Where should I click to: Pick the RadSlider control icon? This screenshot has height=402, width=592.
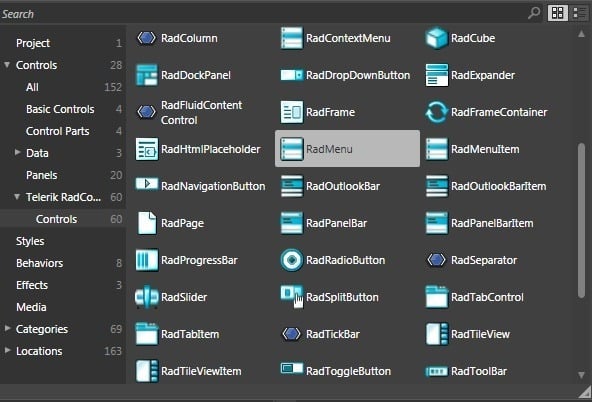(x=146, y=297)
